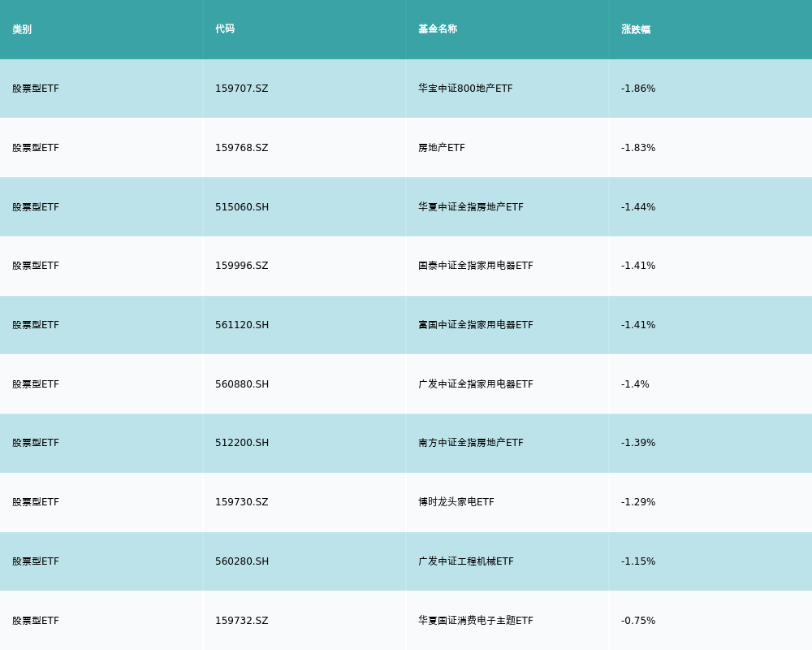Viewport: 812px width, 650px height.
Task: Open the 博时龙头家电ETF entry
Action: [456, 502]
